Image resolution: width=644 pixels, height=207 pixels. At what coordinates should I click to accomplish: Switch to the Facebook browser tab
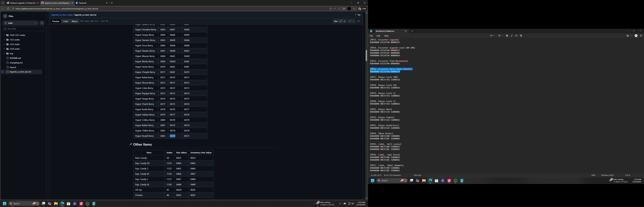(91, 3)
